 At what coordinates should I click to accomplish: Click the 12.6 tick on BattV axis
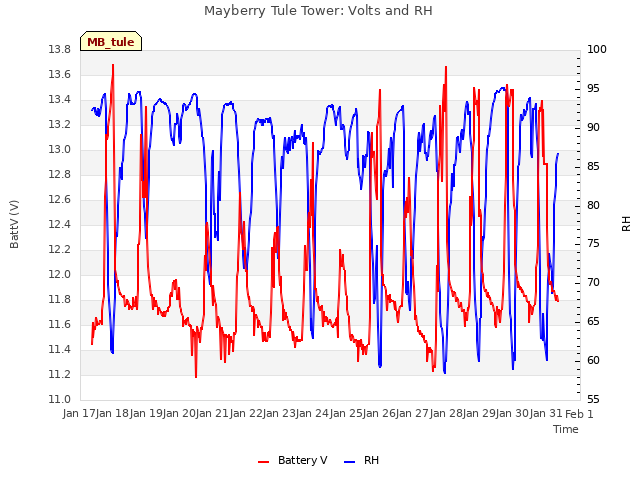click(x=60, y=200)
